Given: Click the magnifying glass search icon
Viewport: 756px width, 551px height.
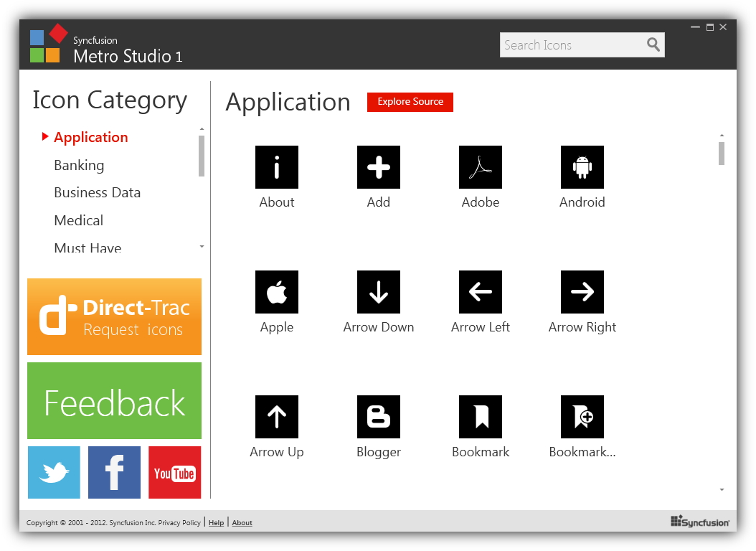Looking at the screenshot, I should tap(653, 44).
